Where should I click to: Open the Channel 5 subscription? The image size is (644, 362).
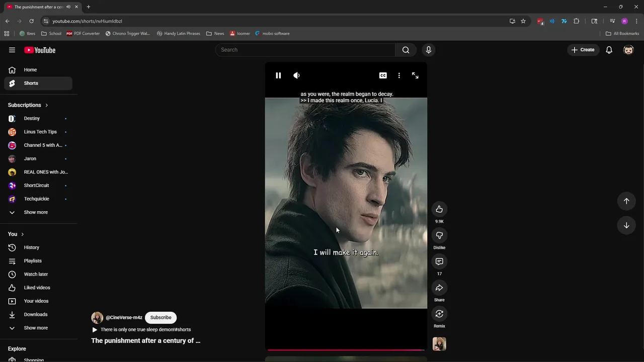tap(38, 145)
